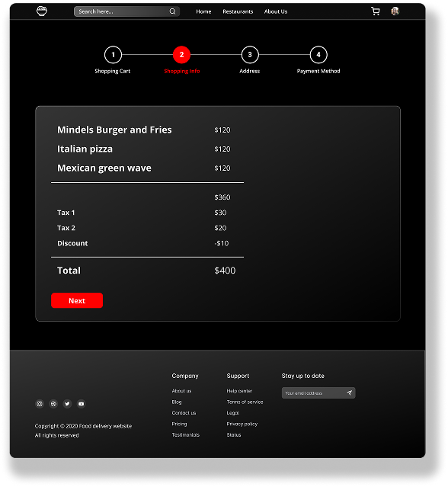Click the $360 subtotal amount
448x487 pixels.
(222, 197)
